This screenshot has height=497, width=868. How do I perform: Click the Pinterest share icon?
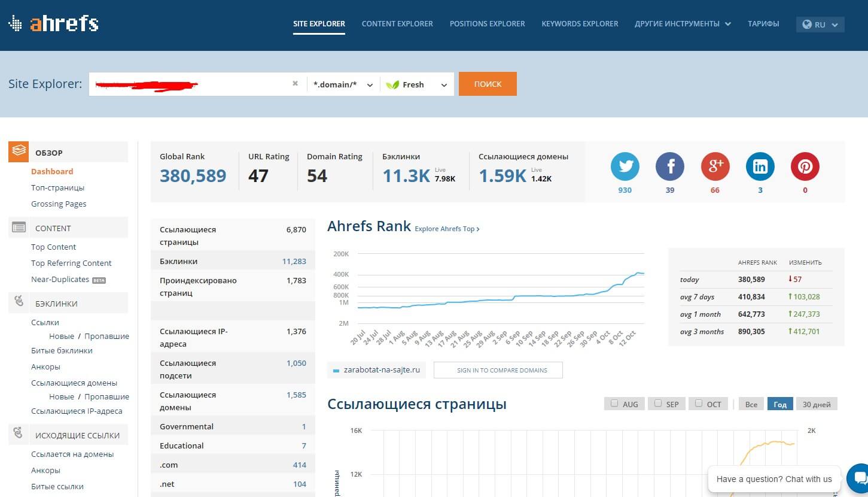click(805, 166)
